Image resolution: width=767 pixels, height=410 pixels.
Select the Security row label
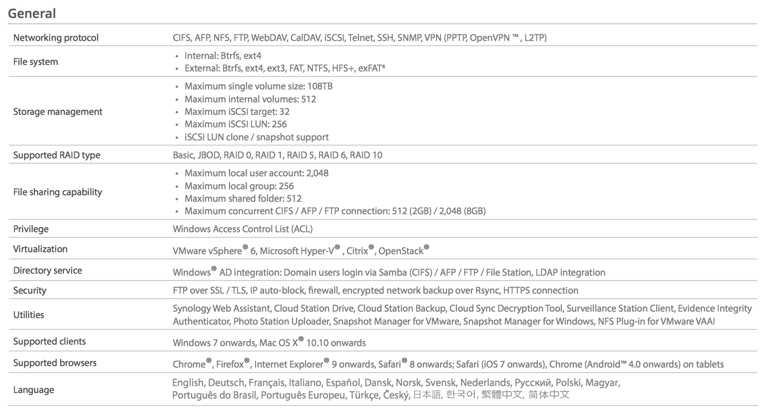pyautogui.click(x=30, y=290)
